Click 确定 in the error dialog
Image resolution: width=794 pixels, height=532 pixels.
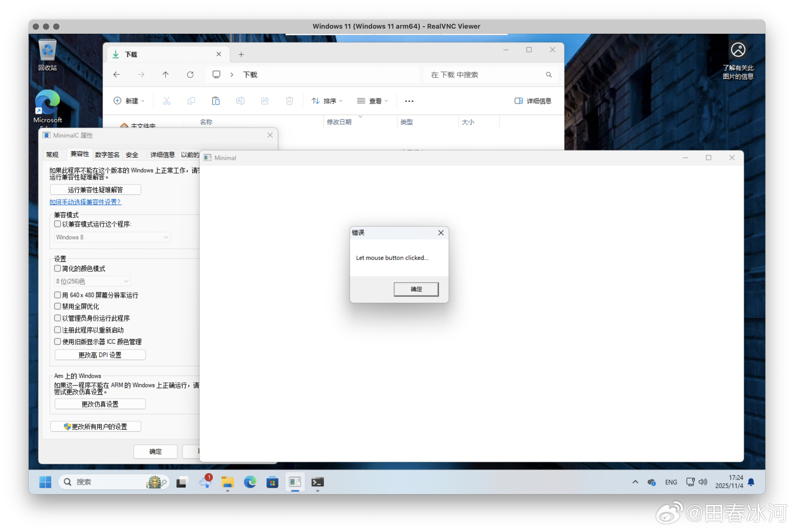(416, 289)
